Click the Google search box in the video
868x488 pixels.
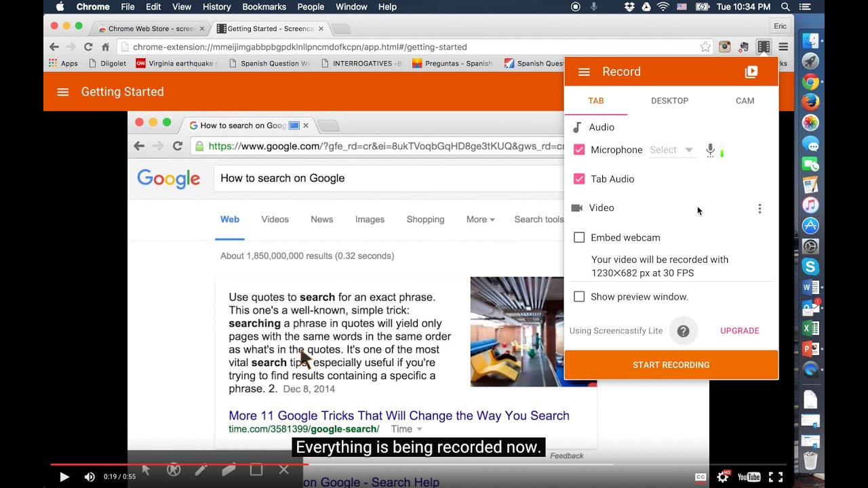point(389,178)
